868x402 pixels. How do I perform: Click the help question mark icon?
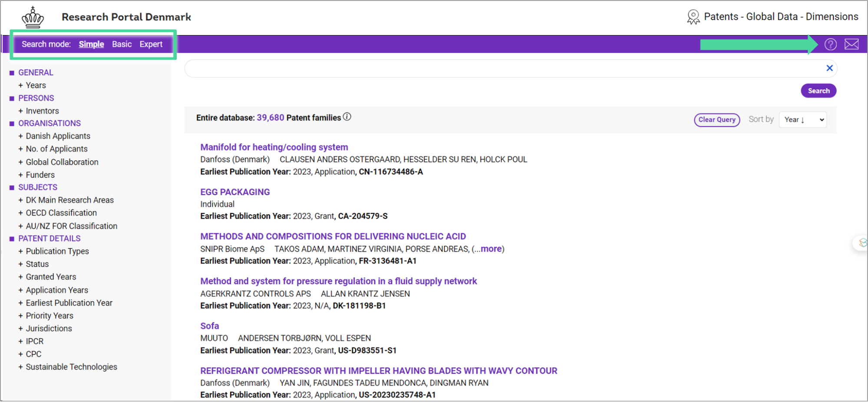click(x=830, y=44)
